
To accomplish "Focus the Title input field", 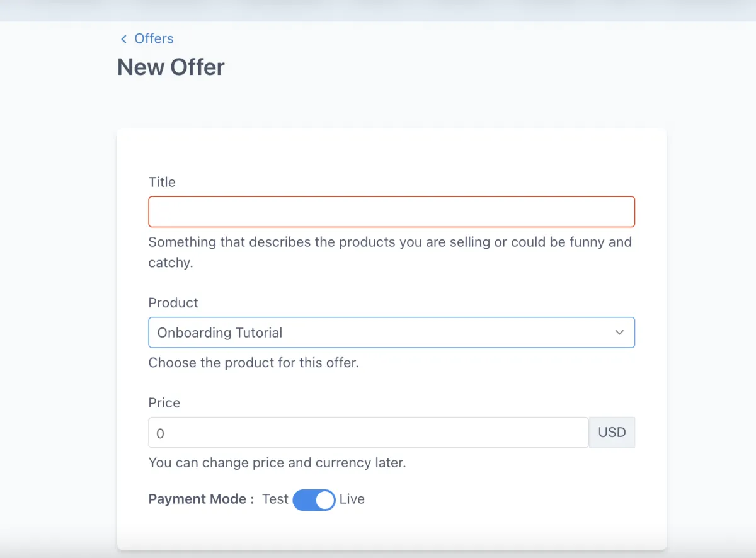I will tap(391, 212).
